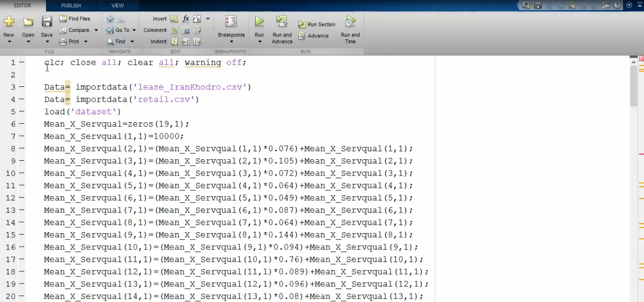Screen dimensions: 644x302
Task: Expand the New file dropdown arrow
Action: click(x=9, y=42)
